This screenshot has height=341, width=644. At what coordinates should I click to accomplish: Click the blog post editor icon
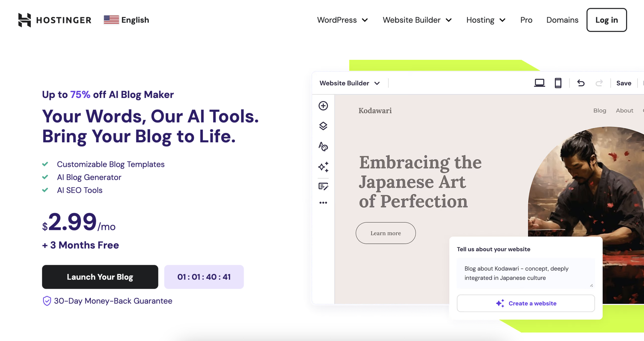(x=323, y=186)
